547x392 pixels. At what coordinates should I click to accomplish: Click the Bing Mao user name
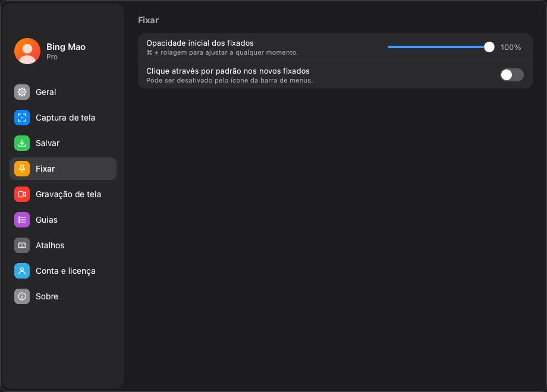pos(66,47)
